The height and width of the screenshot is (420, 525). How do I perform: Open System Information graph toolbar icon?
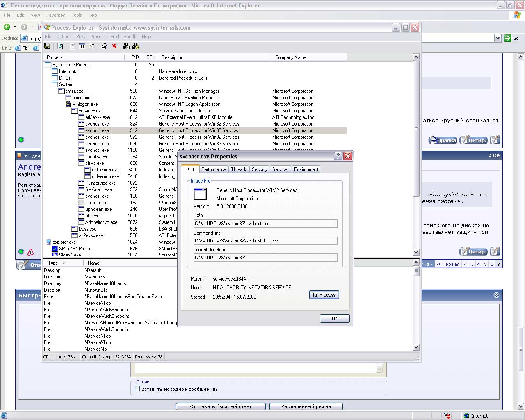coord(82,46)
